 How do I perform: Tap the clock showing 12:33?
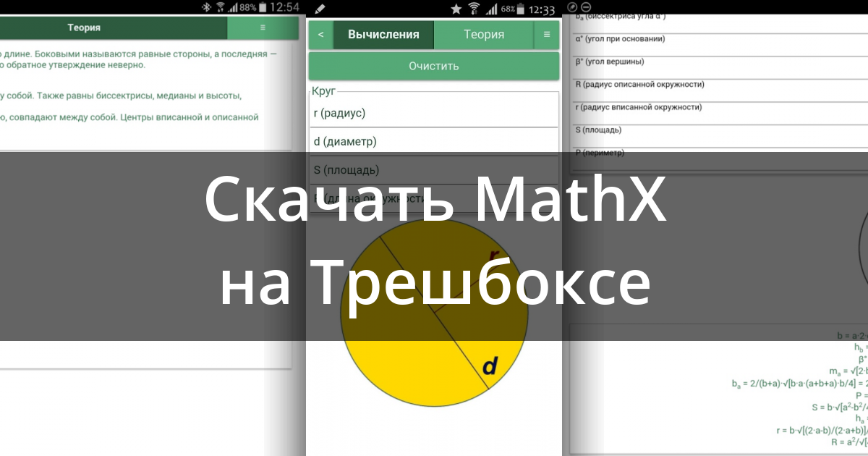(542, 9)
